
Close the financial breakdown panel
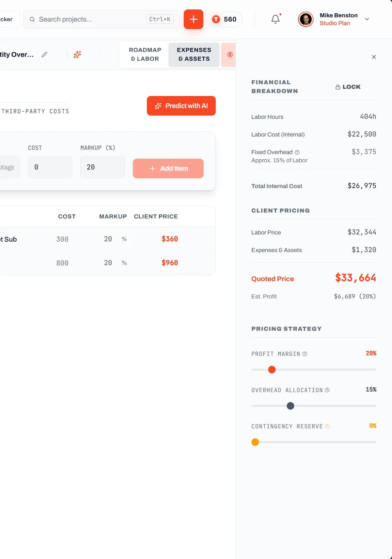pos(374,57)
